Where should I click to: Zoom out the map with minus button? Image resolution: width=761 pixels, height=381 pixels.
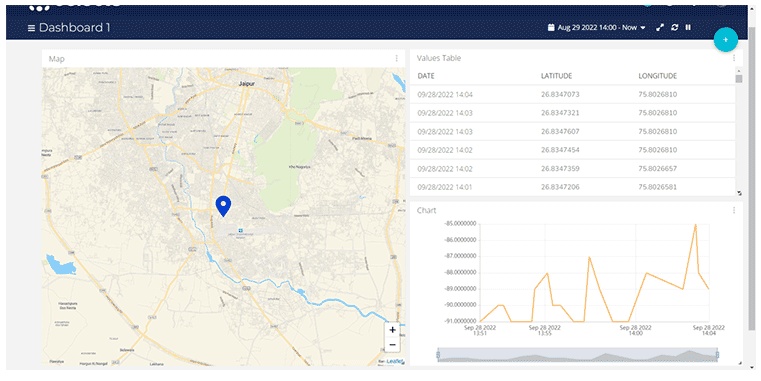tap(392, 345)
